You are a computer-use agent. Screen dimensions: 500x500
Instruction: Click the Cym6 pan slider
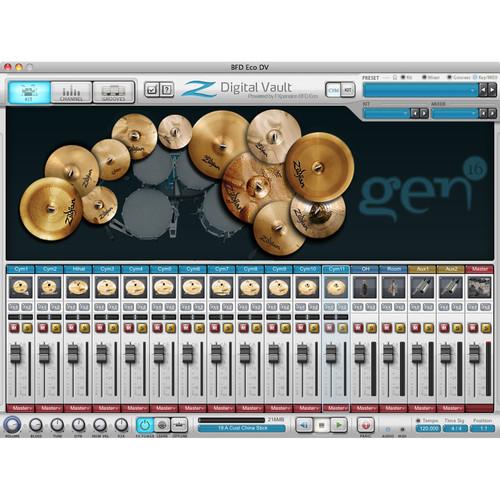click(x=193, y=317)
